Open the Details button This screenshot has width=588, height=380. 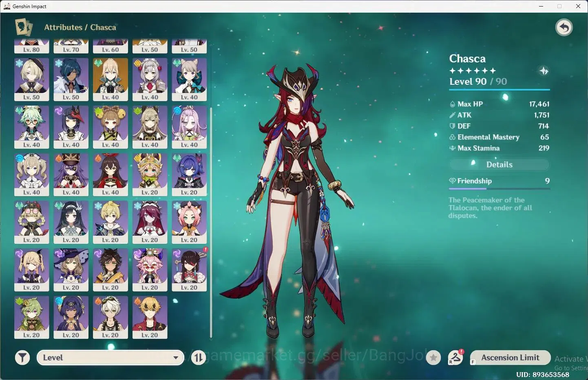pyautogui.click(x=499, y=164)
